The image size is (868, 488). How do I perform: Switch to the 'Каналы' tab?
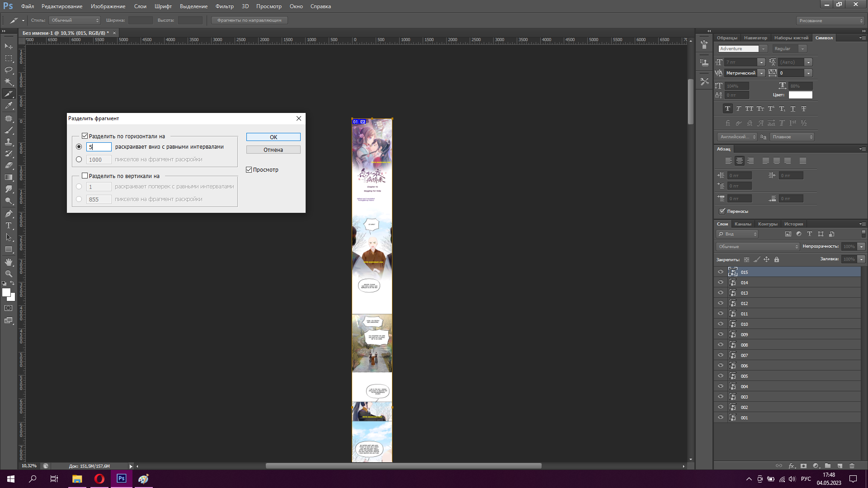pyautogui.click(x=743, y=224)
